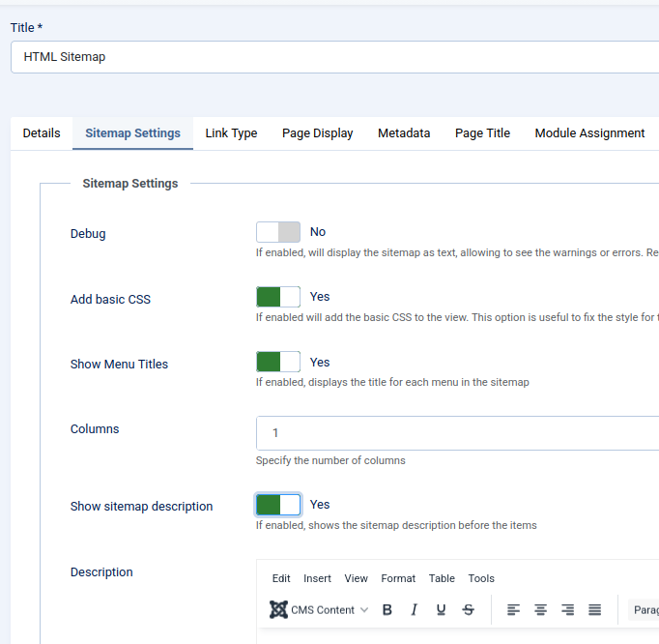
Task: Apply strikethrough formatting
Action: (469, 609)
